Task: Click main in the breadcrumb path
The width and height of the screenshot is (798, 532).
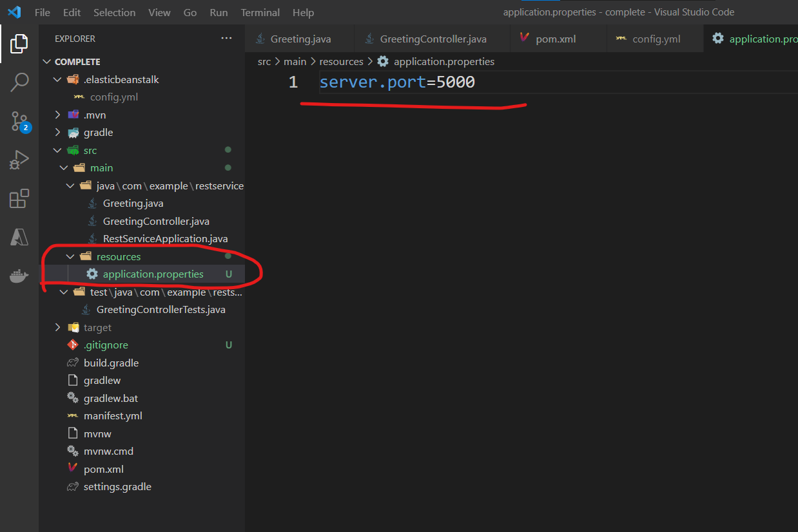Action: [x=295, y=62]
